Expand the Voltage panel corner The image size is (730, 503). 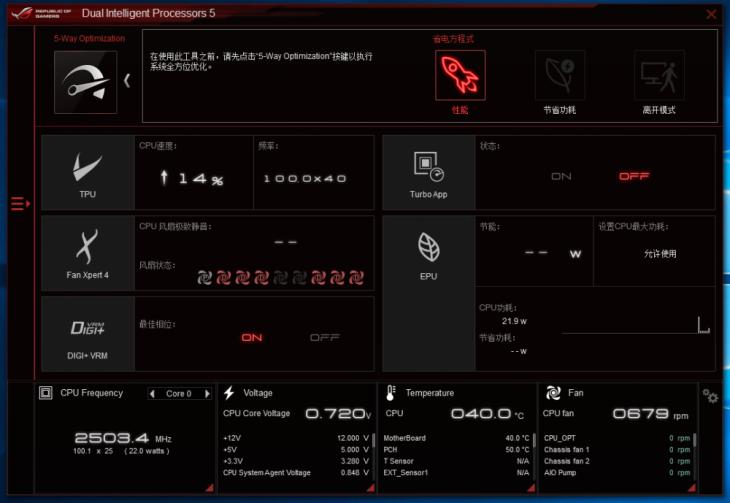(371, 488)
